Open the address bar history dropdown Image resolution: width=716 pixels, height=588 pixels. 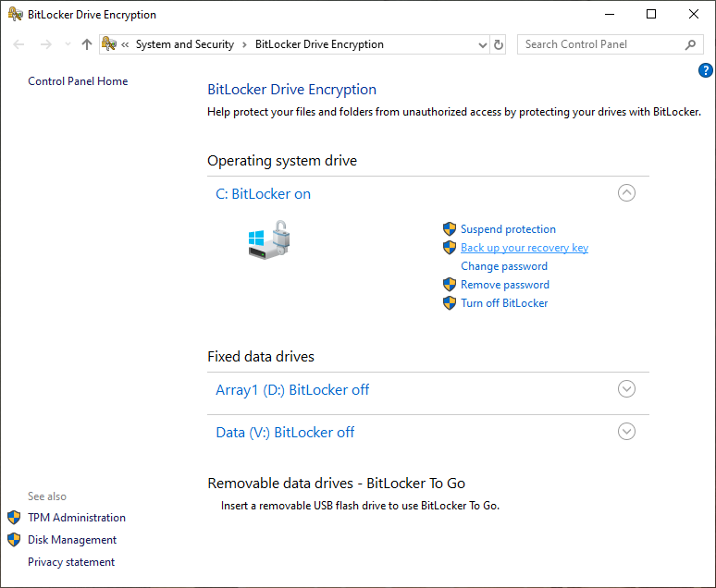482,44
